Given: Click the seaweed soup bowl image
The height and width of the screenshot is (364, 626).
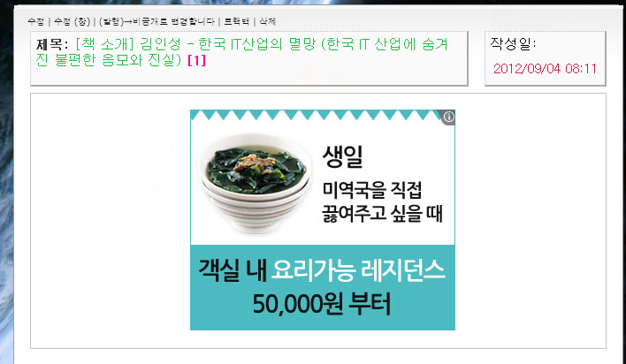Looking at the screenshot, I should point(256,183).
